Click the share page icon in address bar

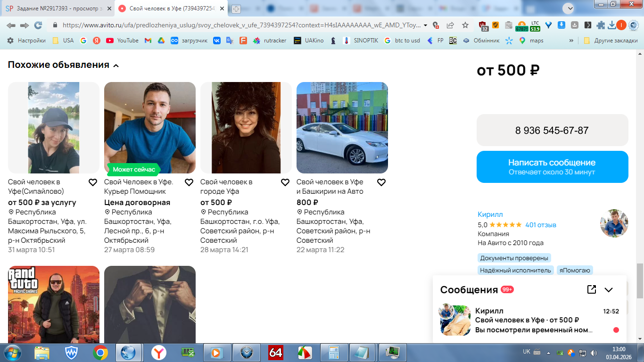click(450, 25)
